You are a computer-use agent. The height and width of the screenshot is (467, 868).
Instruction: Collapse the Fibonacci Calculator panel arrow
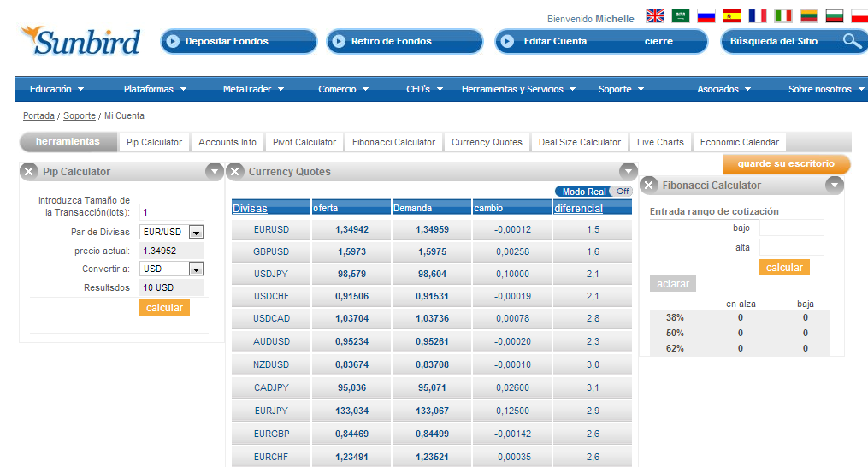tap(834, 185)
